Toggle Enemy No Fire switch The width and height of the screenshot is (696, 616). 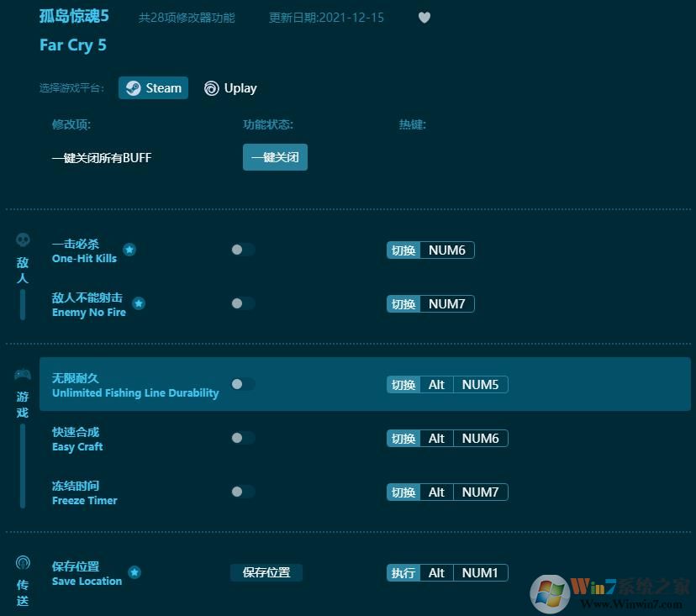tap(243, 303)
